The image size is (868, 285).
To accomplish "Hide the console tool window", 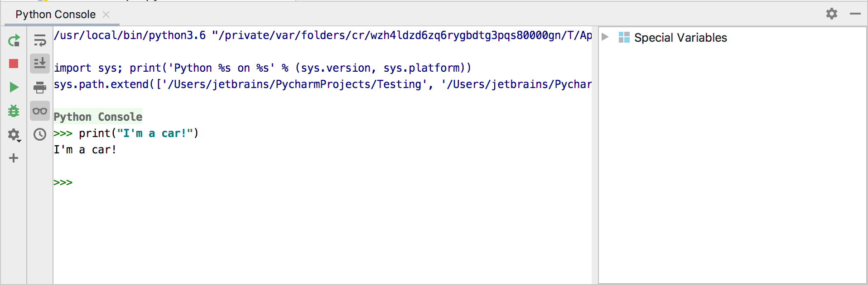I will (x=856, y=14).
